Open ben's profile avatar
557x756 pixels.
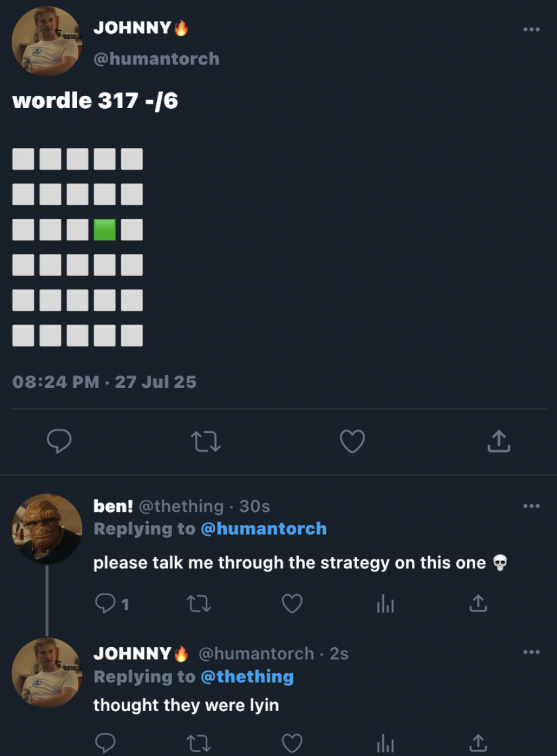pos(46,529)
